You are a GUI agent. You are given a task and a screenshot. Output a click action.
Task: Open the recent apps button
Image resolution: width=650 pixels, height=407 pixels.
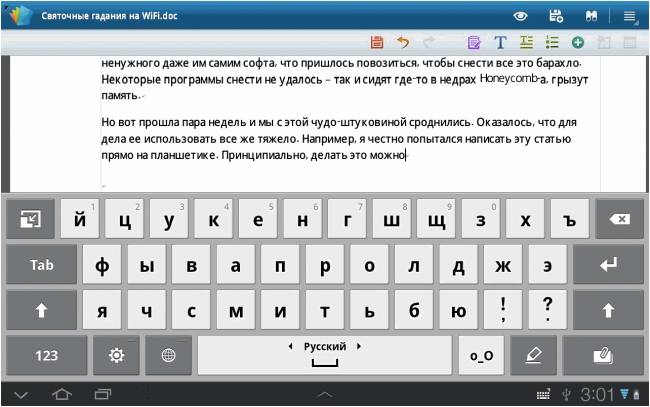(102, 394)
